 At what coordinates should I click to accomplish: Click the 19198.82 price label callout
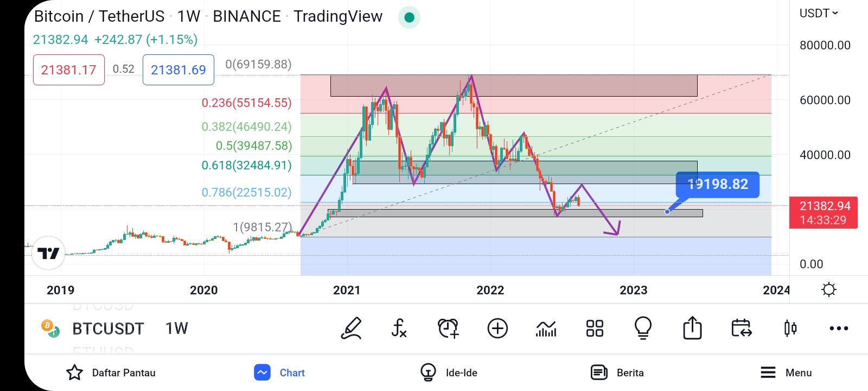click(x=717, y=185)
